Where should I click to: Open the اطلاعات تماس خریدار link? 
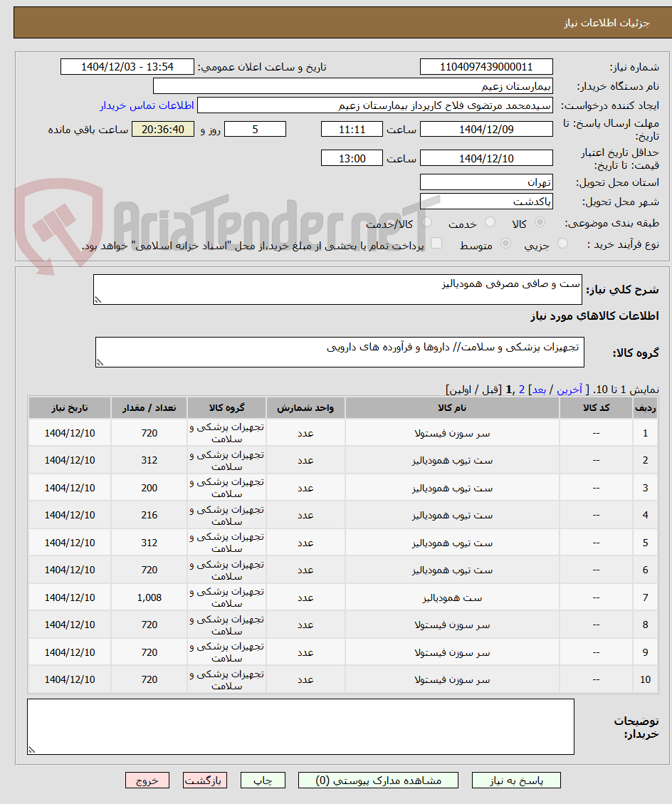pyautogui.click(x=147, y=105)
